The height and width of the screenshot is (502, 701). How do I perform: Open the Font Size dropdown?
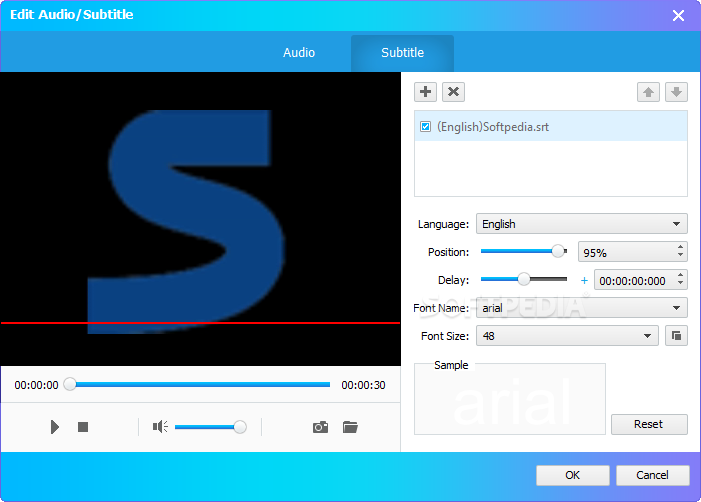click(x=567, y=336)
